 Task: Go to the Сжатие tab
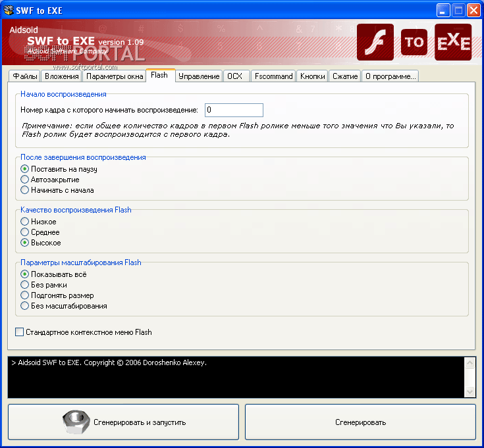click(x=345, y=76)
